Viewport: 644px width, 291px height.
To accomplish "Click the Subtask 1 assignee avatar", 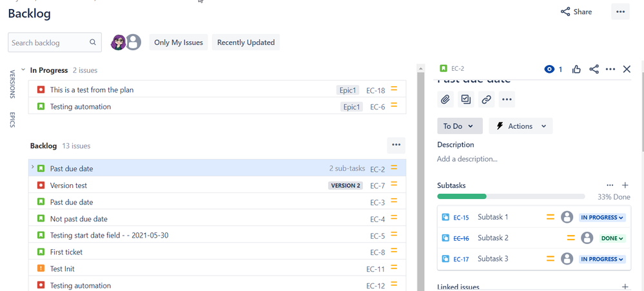I will 567,217.
